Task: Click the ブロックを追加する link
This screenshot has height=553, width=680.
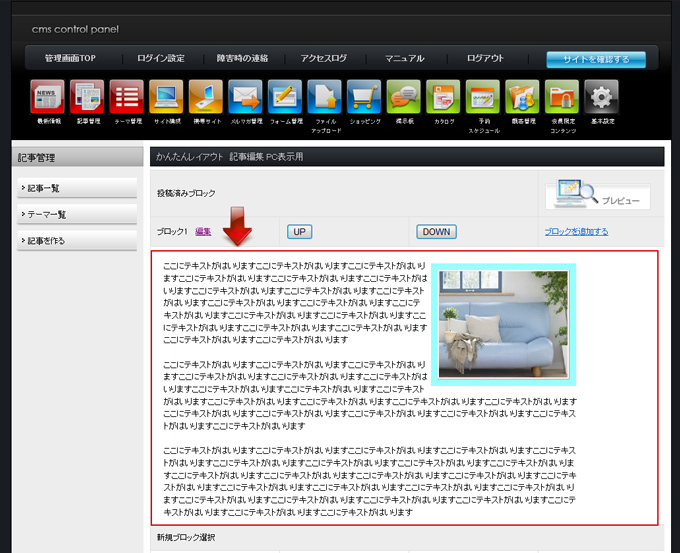Action: 576,231
